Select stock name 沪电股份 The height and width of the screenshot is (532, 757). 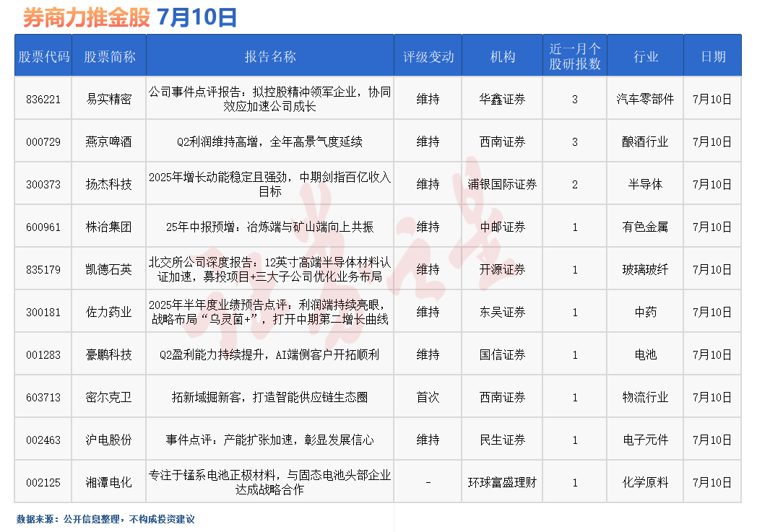click(x=108, y=440)
